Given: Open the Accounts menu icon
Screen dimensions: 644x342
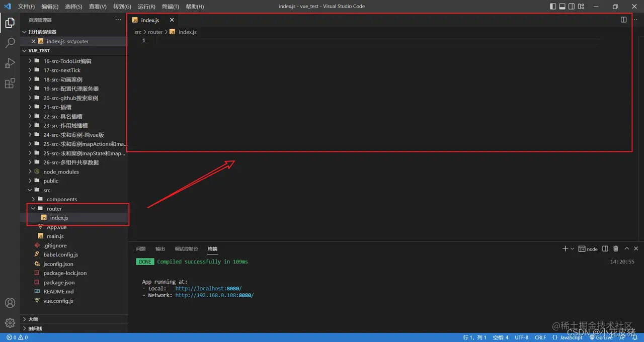Looking at the screenshot, I should click(x=10, y=303).
